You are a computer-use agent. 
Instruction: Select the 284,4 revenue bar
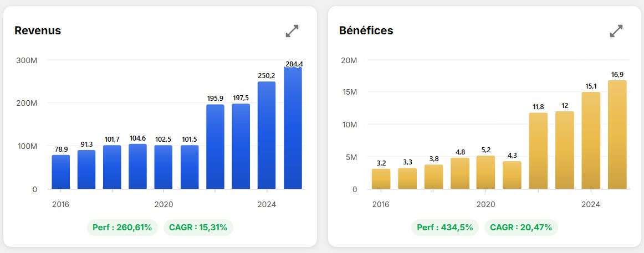(x=293, y=128)
